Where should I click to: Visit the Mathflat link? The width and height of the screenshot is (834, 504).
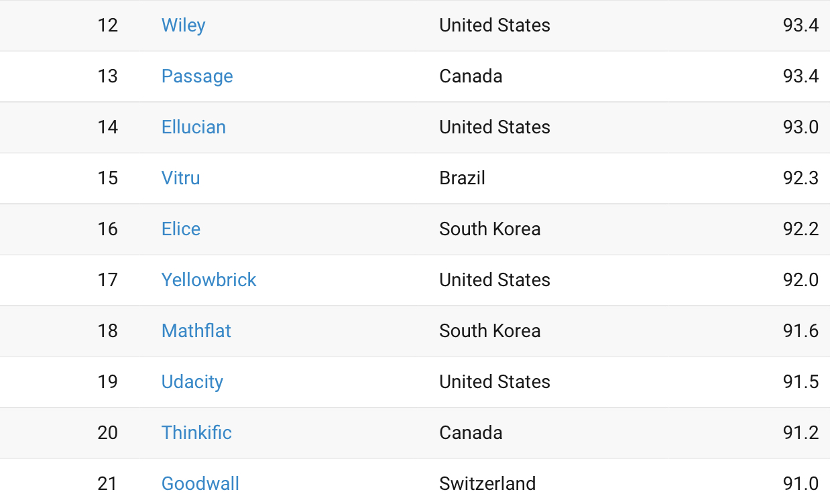(x=196, y=331)
